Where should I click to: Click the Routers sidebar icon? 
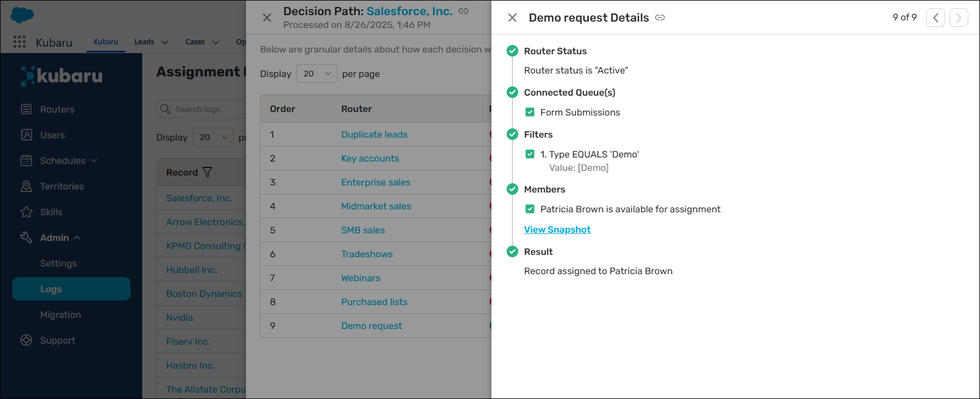point(26,109)
